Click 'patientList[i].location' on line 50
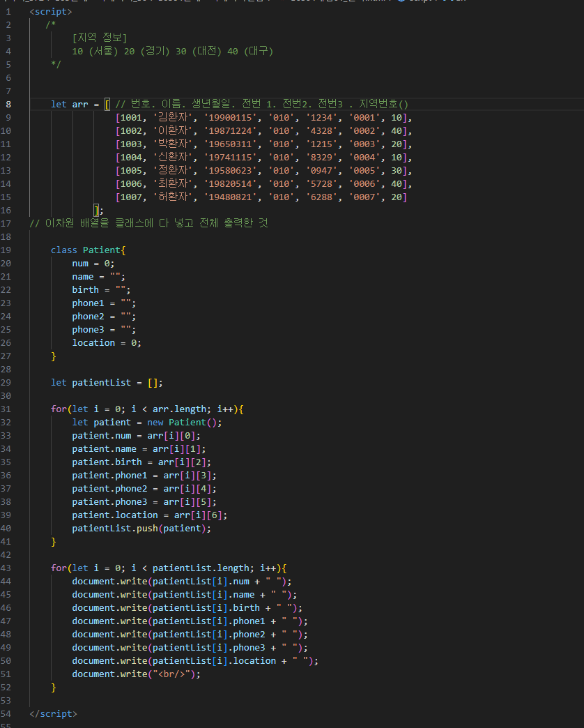Image resolution: width=584 pixels, height=728 pixels. coord(215,661)
